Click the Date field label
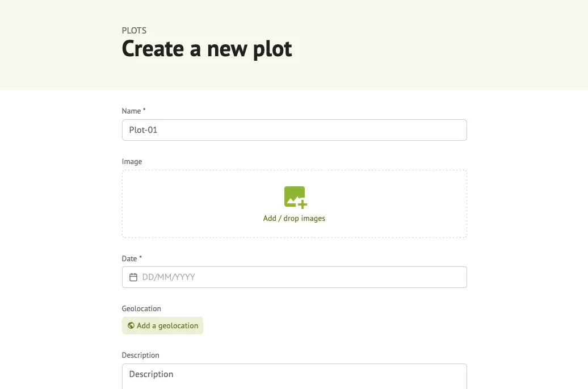This screenshot has height=389, width=588. 129,259
